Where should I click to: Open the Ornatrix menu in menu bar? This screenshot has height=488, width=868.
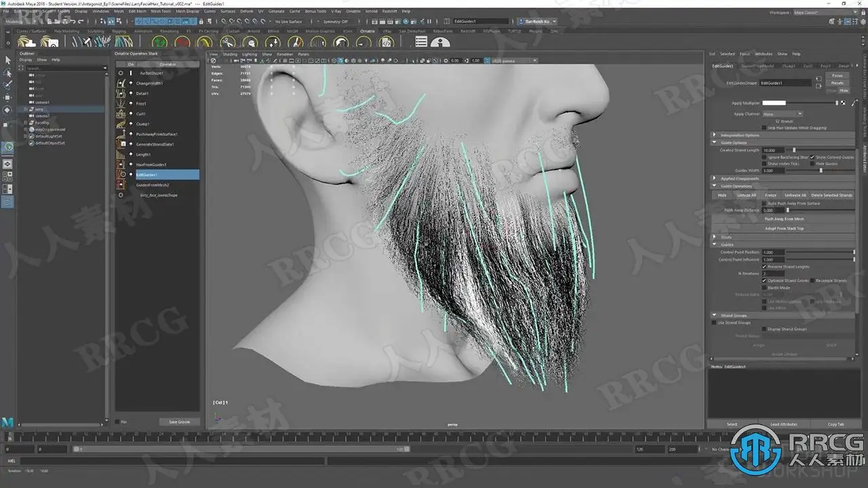pyautogui.click(x=353, y=12)
